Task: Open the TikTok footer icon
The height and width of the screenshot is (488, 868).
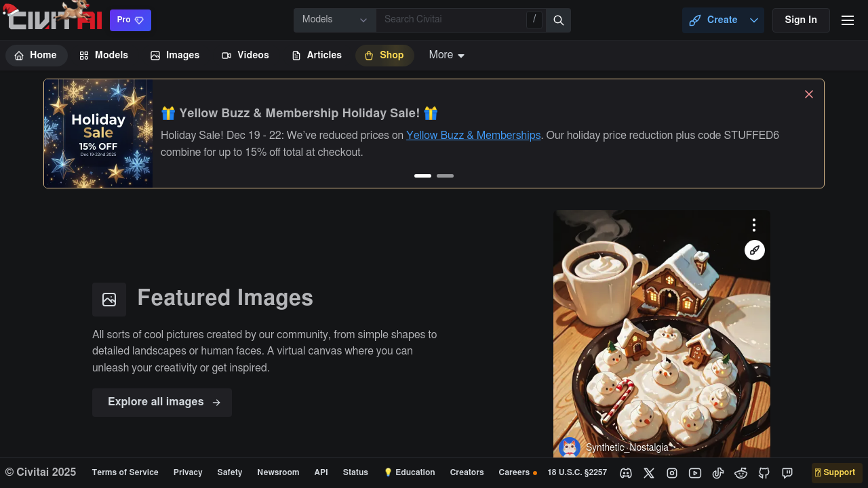Action: click(x=718, y=473)
